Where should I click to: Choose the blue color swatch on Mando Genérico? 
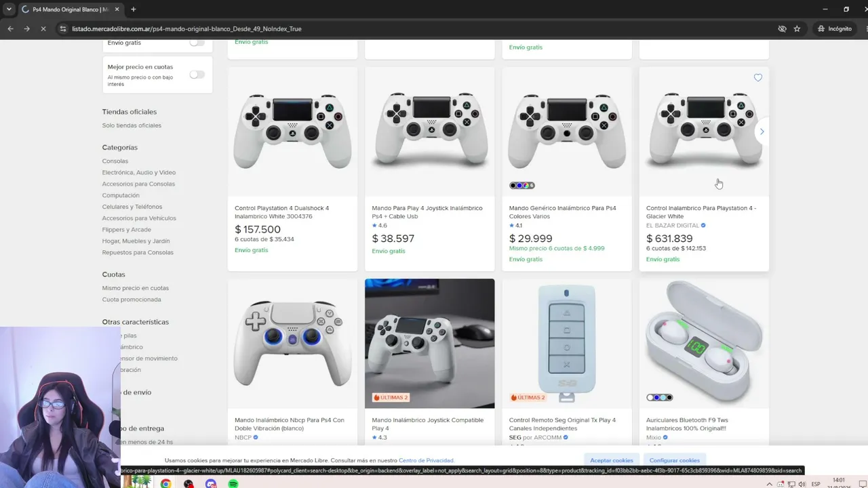pos(519,185)
